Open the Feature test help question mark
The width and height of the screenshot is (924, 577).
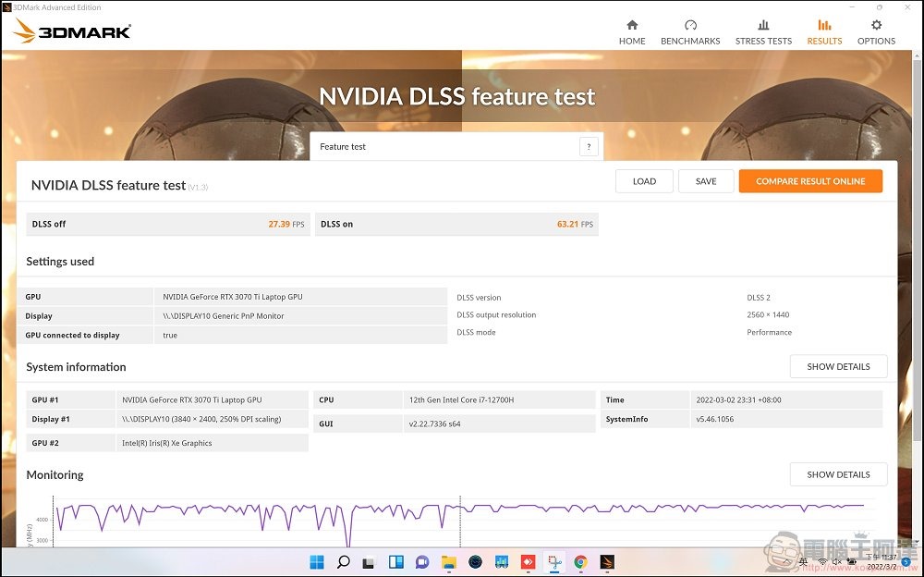[x=589, y=146]
